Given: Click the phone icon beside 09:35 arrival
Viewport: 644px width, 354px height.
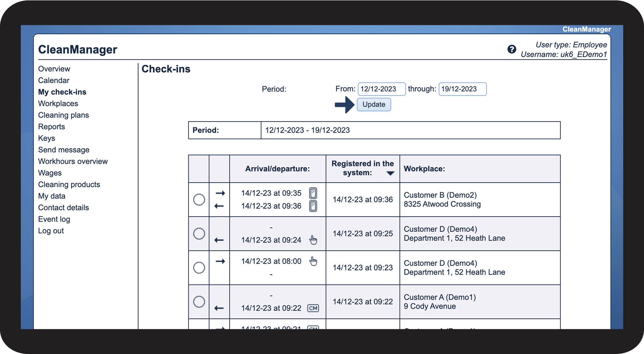Looking at the screenshot, I should click(313, 193).
